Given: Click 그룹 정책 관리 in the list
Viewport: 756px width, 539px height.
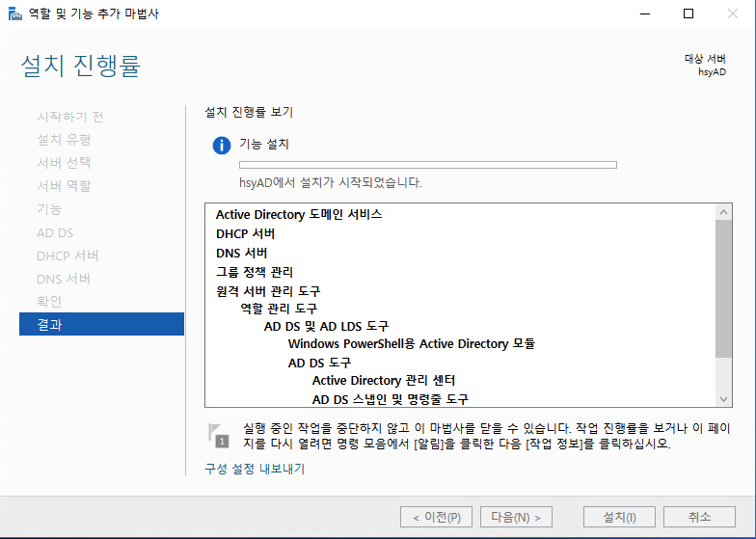Looking at the screenshot, I should (x=255, y=272).
